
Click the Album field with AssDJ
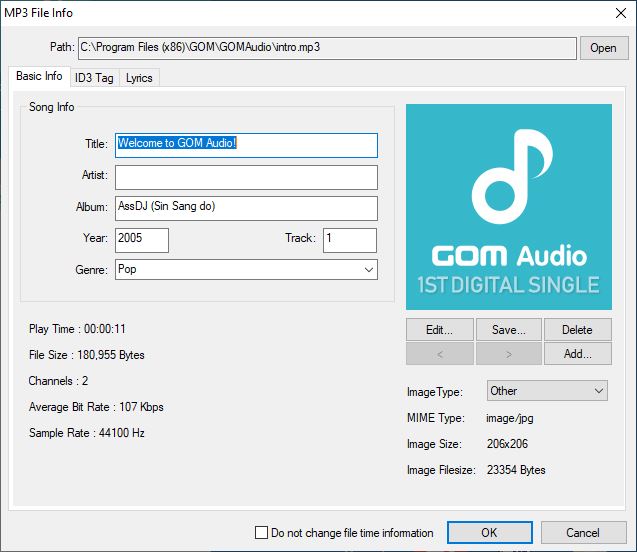[x=246, y=208]
